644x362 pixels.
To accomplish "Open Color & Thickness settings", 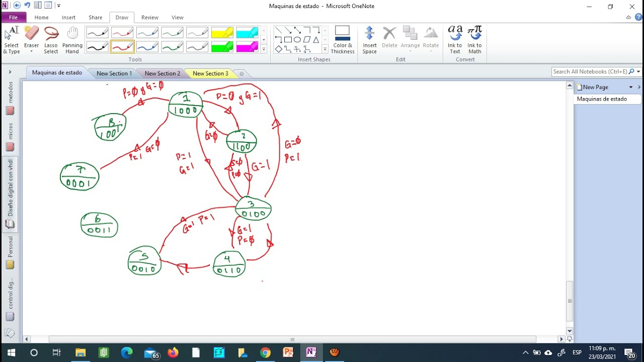I will click(343, 40).
